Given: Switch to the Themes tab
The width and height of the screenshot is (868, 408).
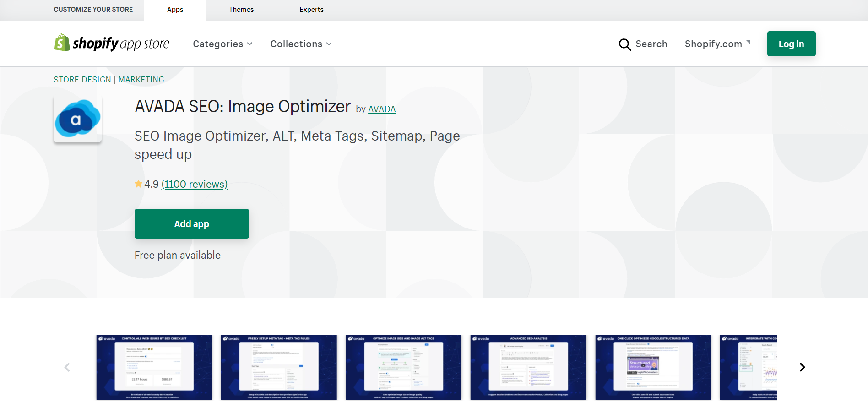Looking at the screenshot, I should tap(241, 10).
